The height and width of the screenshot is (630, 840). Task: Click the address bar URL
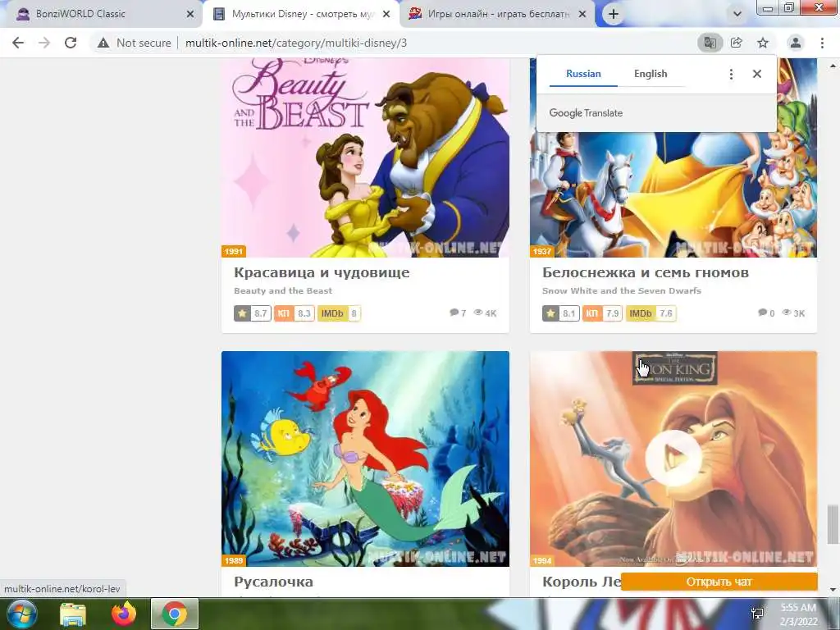[296, 43]
